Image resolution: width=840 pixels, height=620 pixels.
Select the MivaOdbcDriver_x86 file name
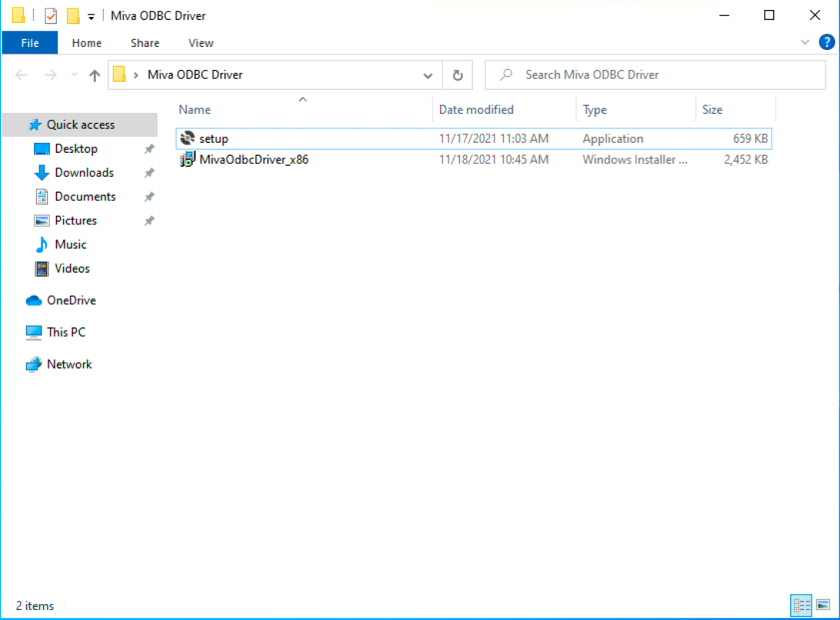pos(254,159)
